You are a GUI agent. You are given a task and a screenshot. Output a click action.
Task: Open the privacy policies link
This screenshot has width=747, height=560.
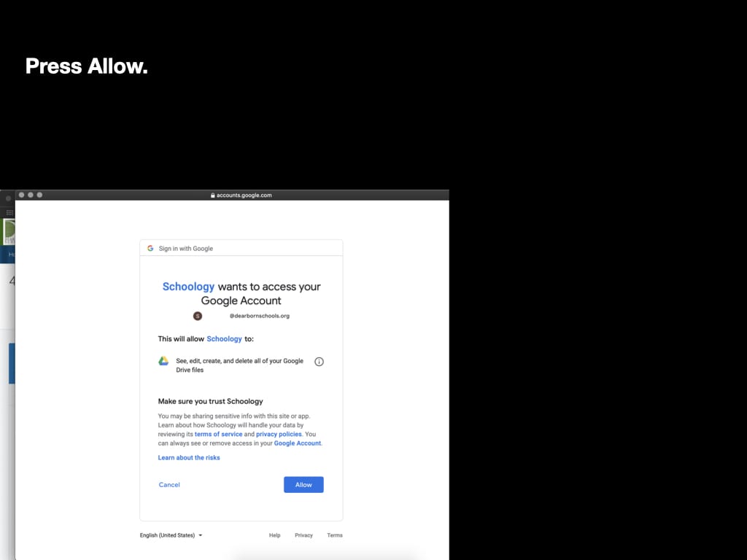coord(279,434)
